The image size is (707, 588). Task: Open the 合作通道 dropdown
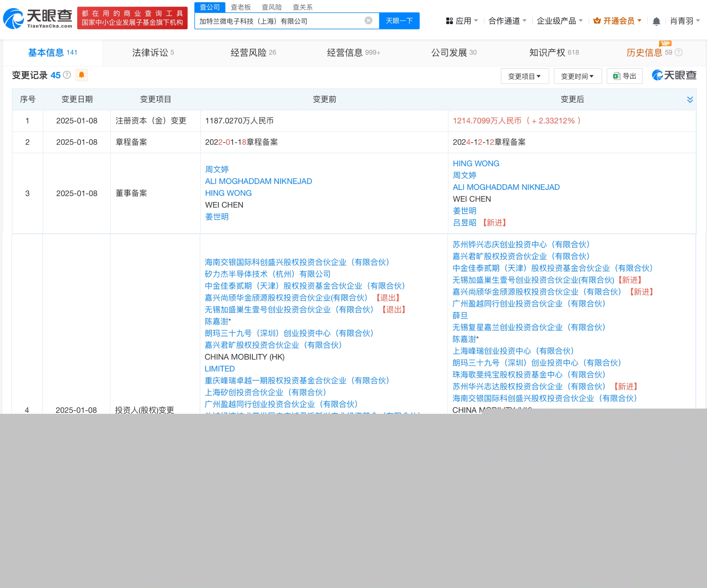click(507, 21)
